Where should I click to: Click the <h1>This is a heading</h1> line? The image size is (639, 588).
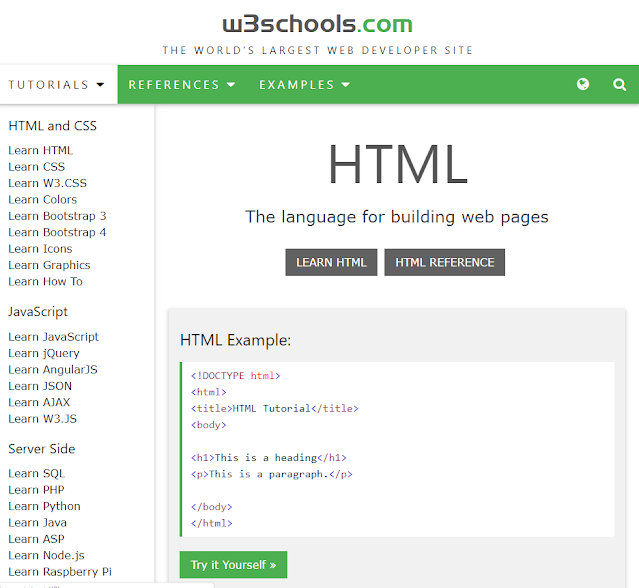tap(269, 458)
